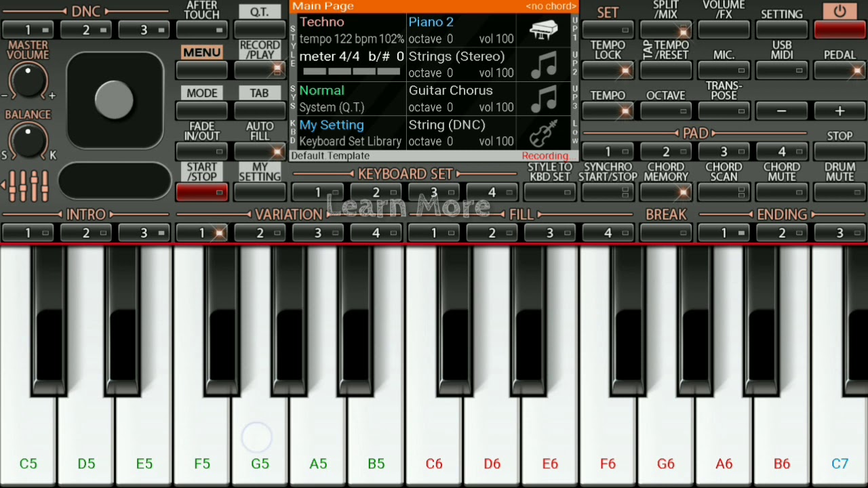Open the Volume/FX button
The width and height of the screenshot is (868, 488).
coord(724,30)
